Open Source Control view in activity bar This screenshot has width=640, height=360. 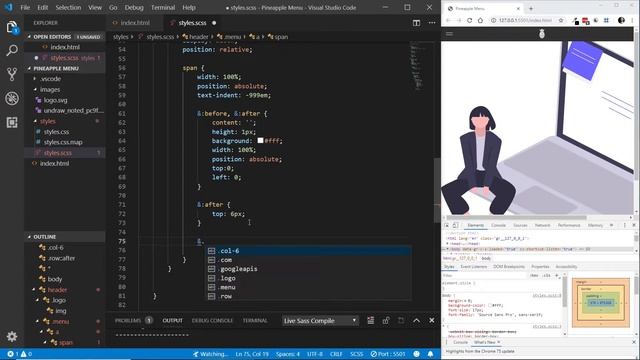click(12, 74)
